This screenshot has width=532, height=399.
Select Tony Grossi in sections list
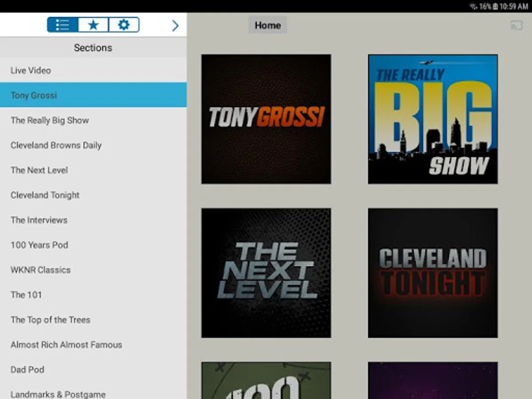(93, 95)
